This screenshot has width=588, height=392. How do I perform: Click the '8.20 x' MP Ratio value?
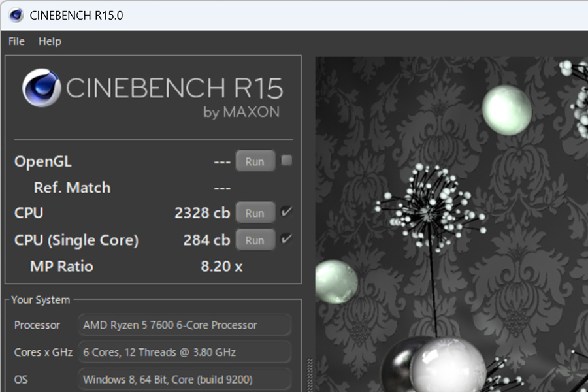[221, 267]
